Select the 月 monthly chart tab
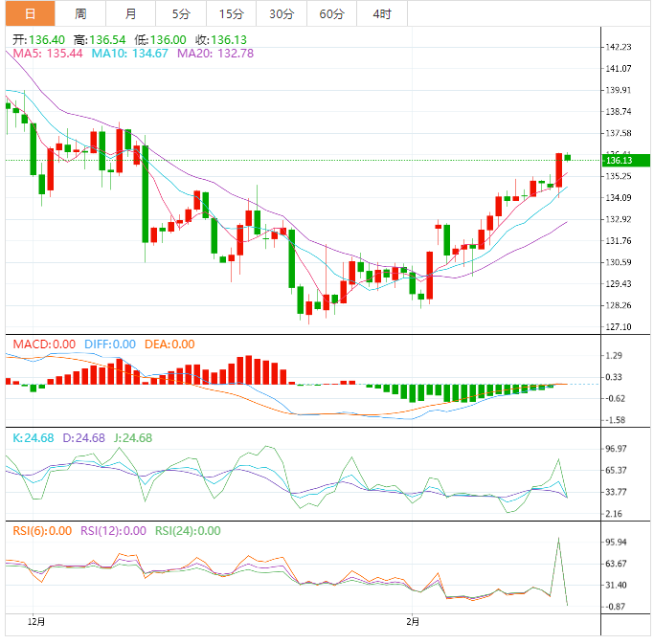Viewport: 654px width, 644px height. (x=130, y=13)
